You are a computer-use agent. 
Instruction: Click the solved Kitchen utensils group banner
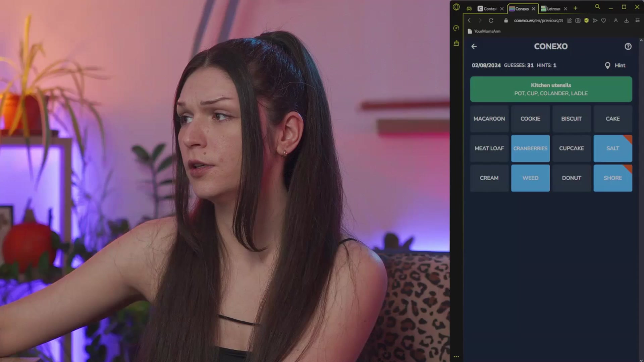click(551, 89)
